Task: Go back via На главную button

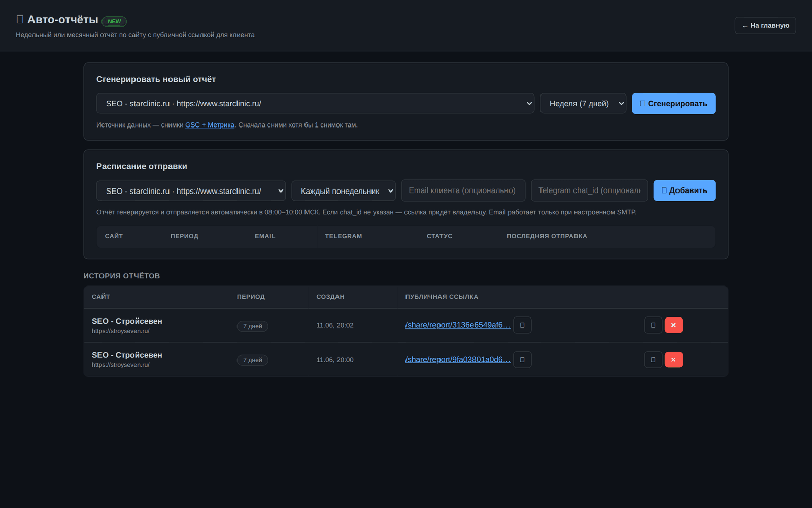Action: (x=765, y=25)
